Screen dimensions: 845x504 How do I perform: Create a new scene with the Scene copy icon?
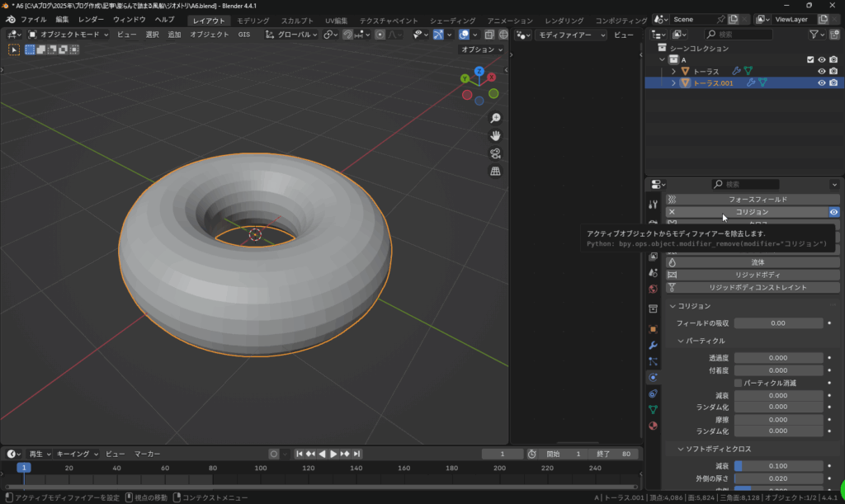734,20
